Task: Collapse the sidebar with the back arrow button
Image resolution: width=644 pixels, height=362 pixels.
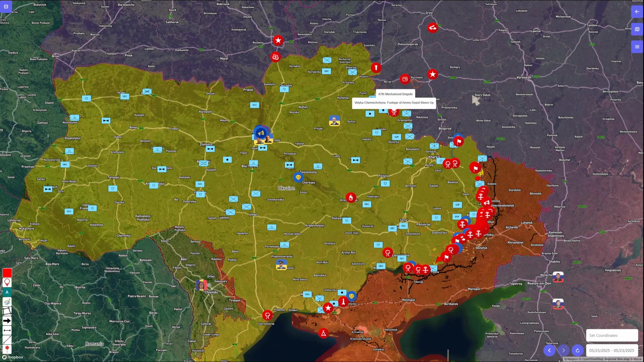Action: coord(637,11)
